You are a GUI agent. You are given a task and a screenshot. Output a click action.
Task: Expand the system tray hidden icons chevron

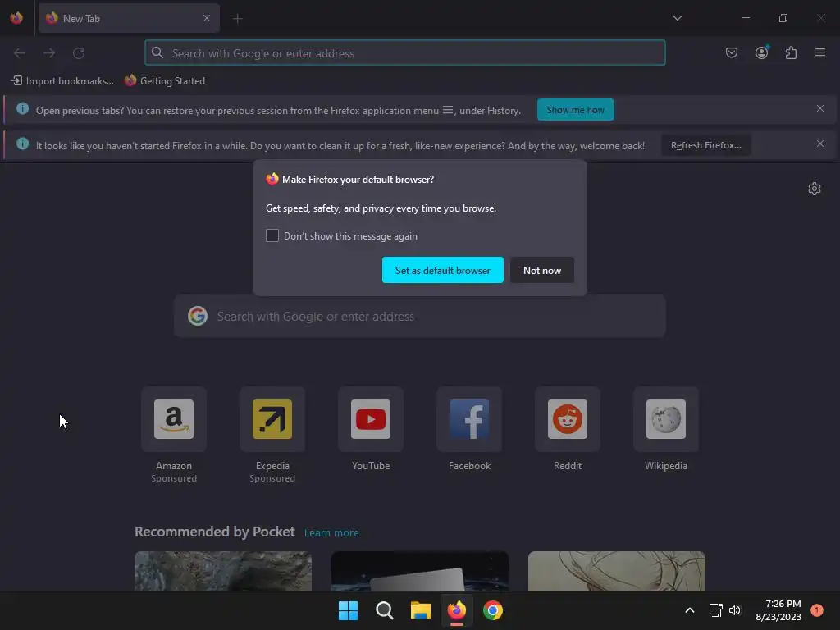[x=689, y=610]
